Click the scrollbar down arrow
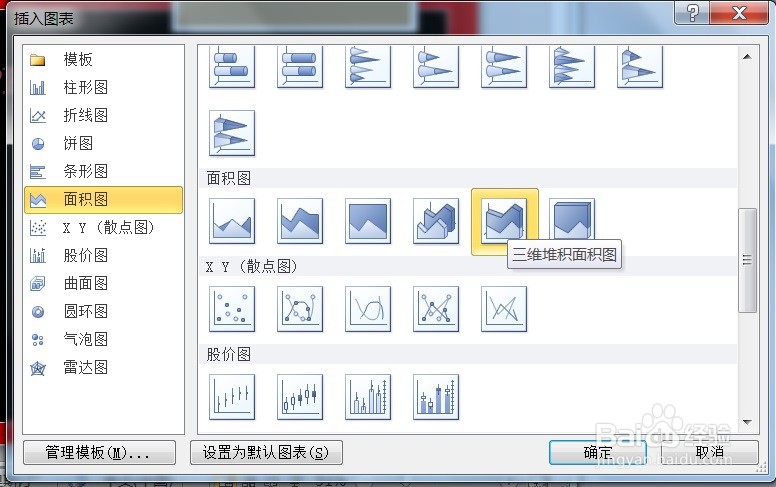Image resolution: width=776 pixels, height=487 pixels. tap(747, 422)
